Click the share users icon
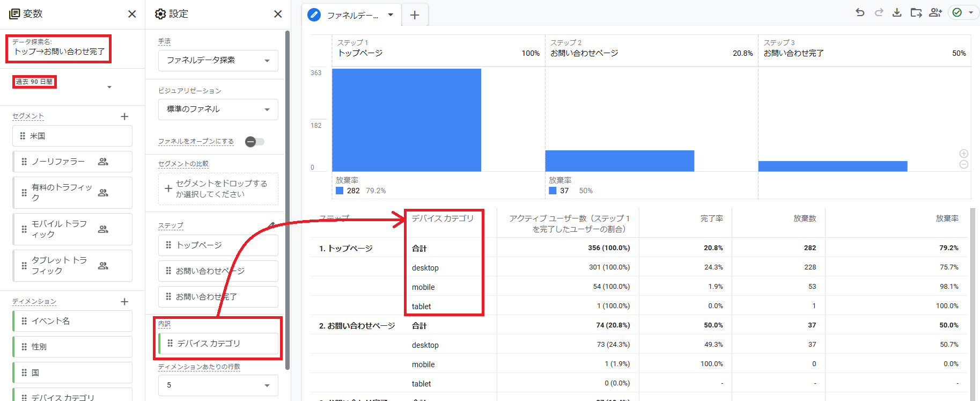The width and height of the screenshot is (980, 401). coord(935,12)
